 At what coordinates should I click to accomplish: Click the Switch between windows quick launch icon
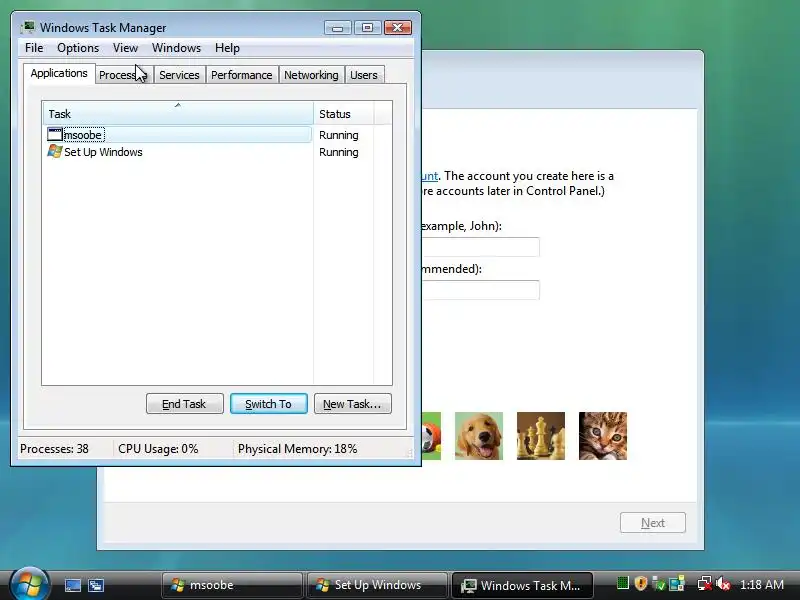95,585
